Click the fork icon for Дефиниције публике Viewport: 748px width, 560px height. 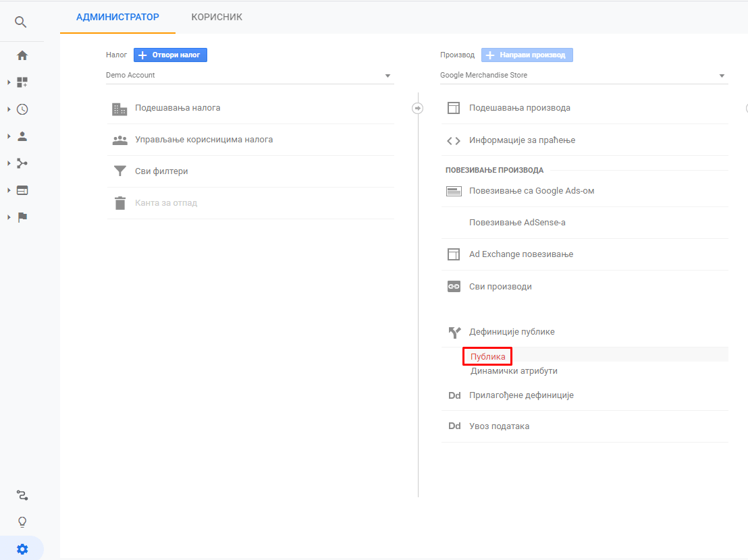click(x=454, y=332)
